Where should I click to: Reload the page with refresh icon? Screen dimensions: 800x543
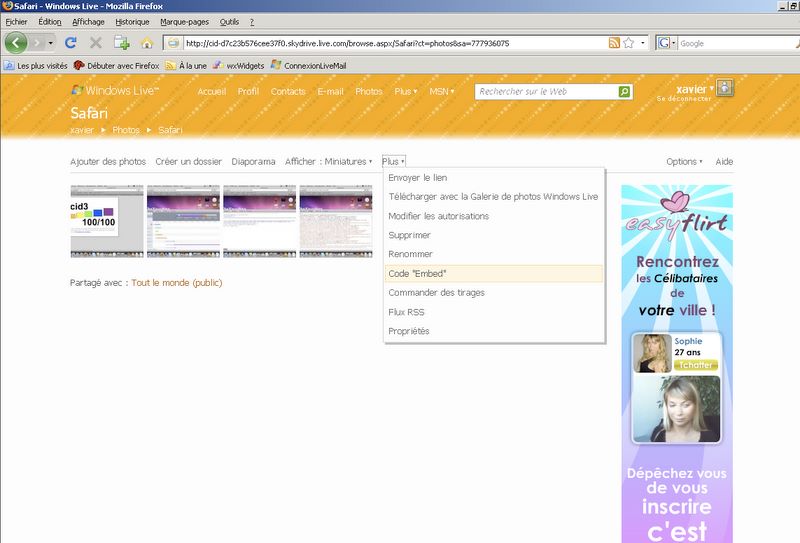(x=70, y=43)
